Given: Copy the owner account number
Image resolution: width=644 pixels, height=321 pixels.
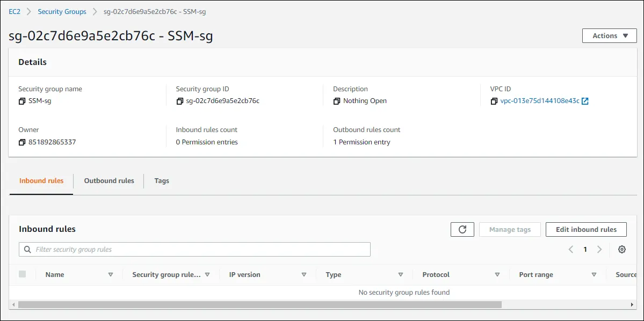Looking at the screenshot, I should (x=22, y=142).
